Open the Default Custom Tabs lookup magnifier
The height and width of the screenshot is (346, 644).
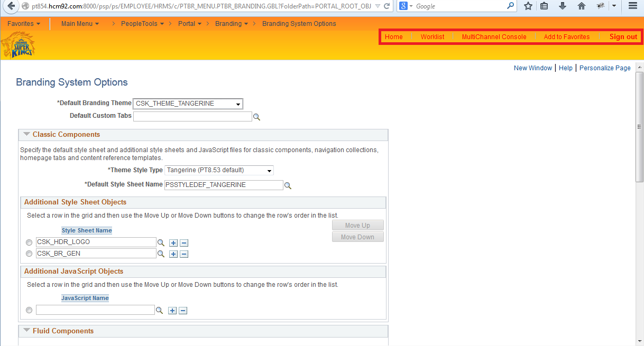coord(257,116)
